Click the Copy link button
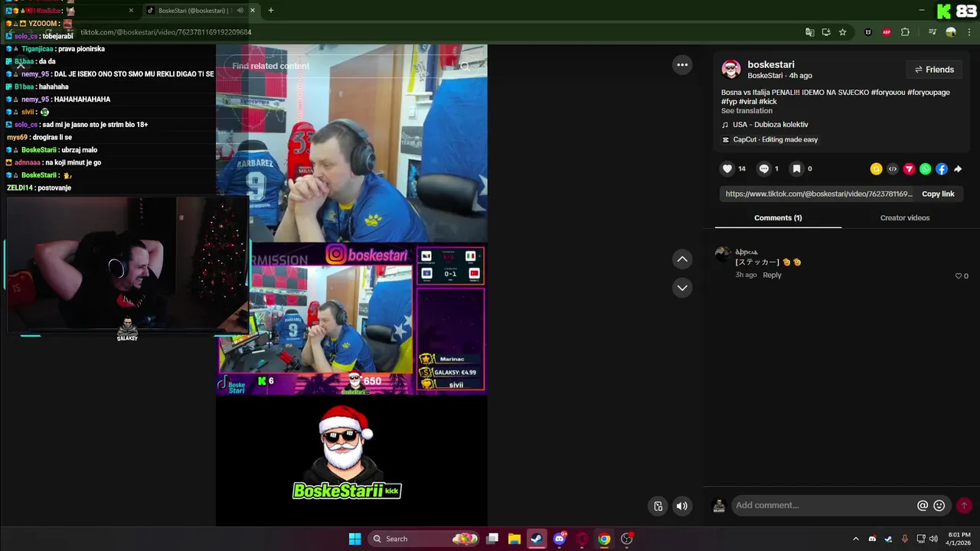980x551 pixels. point(938,194)
